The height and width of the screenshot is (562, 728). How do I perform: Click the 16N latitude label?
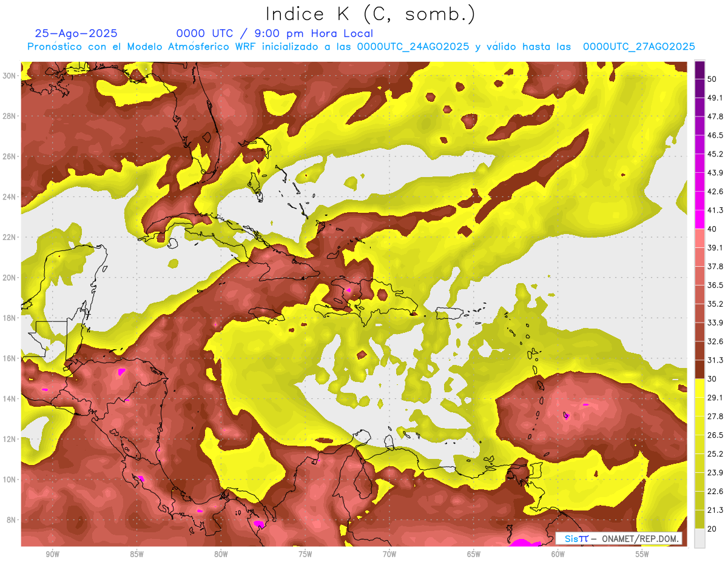9,358
